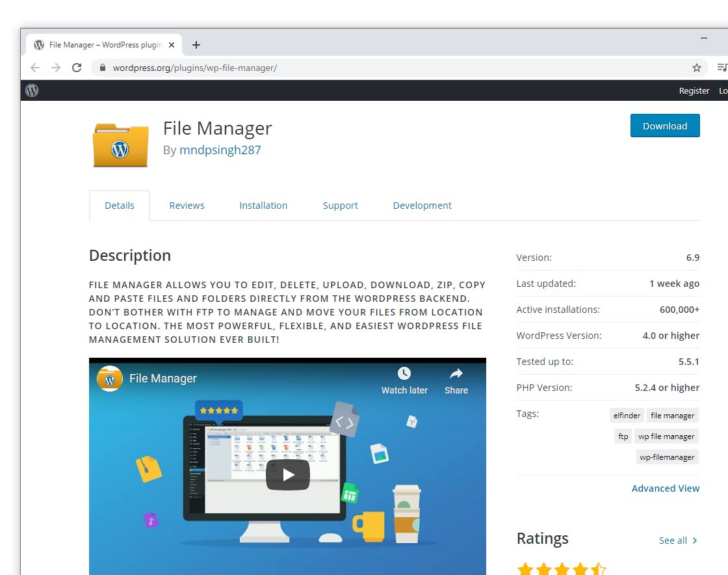
Task: Click the PHP Version 5.2.4 or higher value
Action: pos(667,388)
